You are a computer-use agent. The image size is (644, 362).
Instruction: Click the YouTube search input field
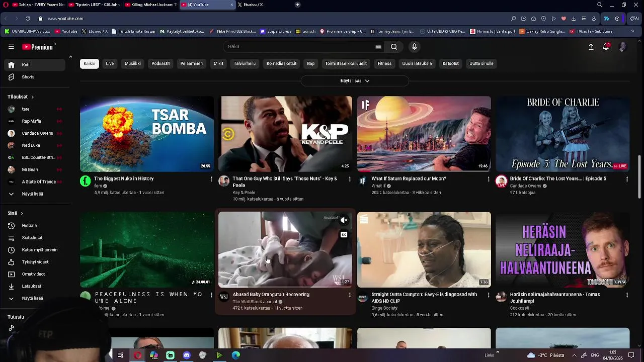coord(299,47)
